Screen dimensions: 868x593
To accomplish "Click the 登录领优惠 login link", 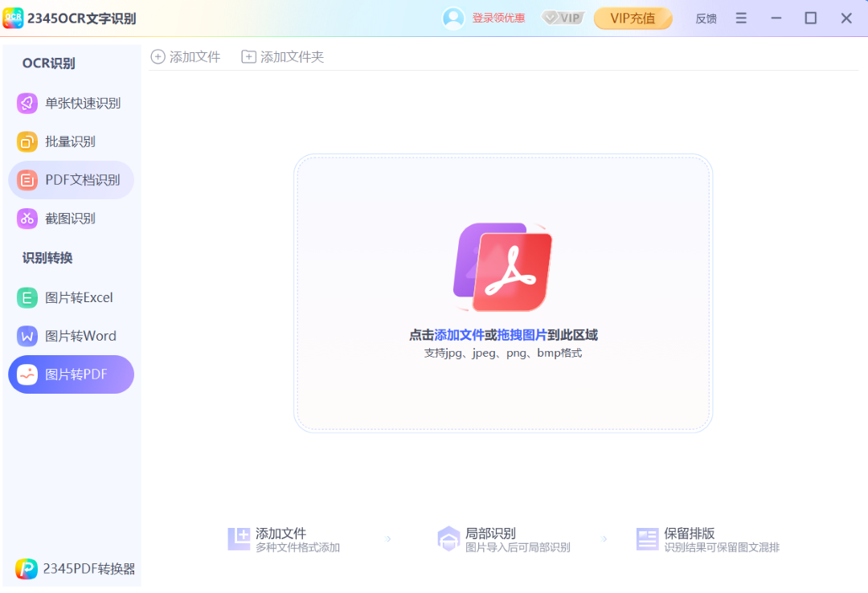I will click(x=498, y=18).
